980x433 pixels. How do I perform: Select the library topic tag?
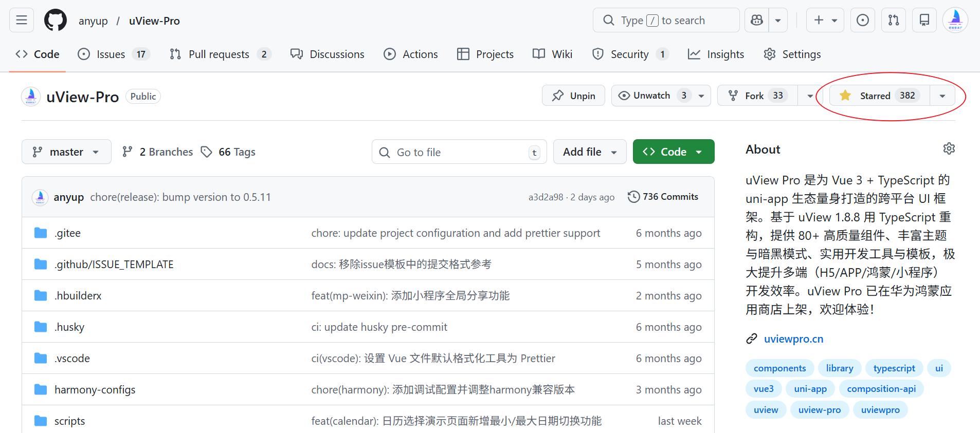840,368
